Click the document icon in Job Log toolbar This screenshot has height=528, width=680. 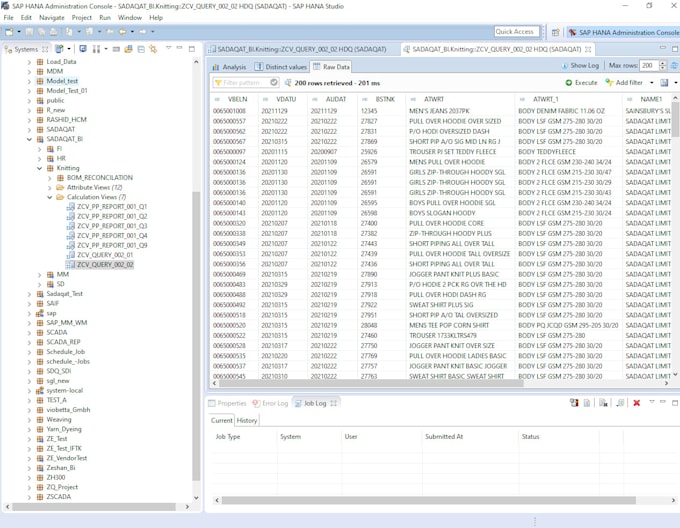tap(587, 403)
